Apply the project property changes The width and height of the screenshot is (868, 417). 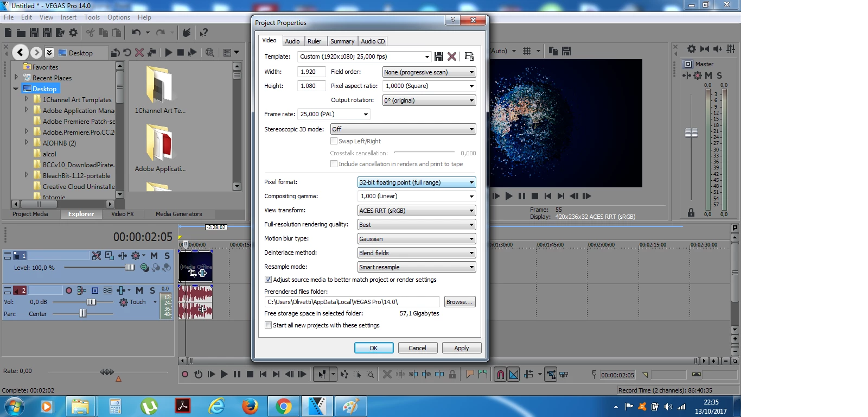pyautogui.click(x=462, y=348)
